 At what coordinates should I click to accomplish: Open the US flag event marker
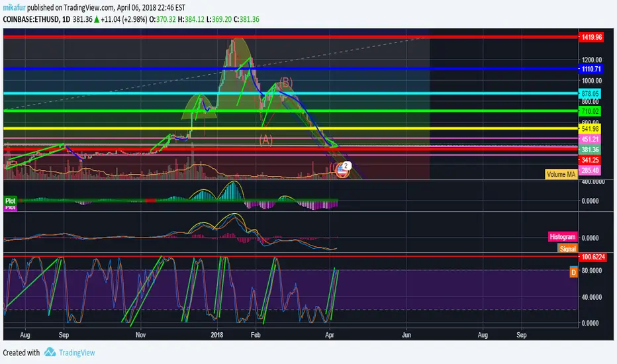click(342, 170)
